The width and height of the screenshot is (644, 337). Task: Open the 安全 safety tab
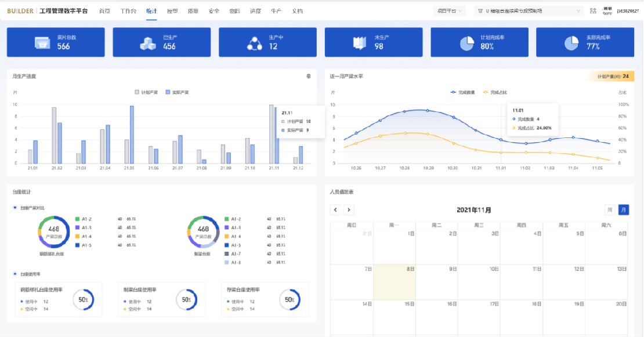[x=214, y=11]
